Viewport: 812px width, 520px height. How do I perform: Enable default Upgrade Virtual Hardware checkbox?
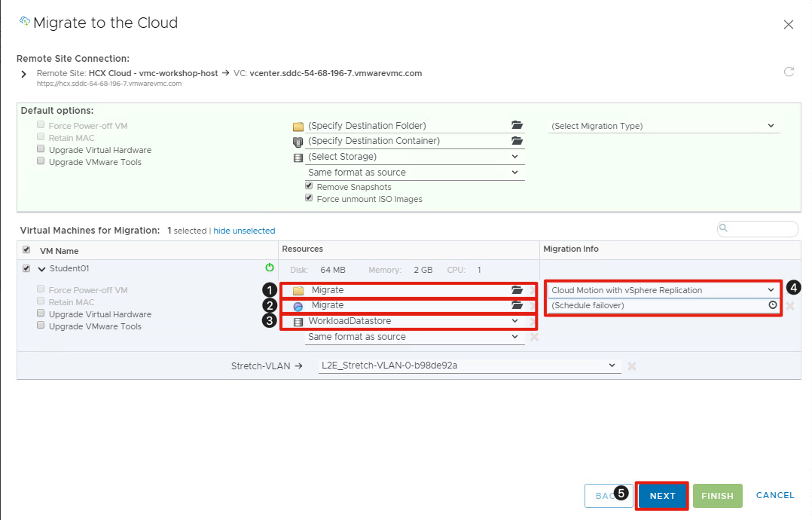click(x=41, y=149)
